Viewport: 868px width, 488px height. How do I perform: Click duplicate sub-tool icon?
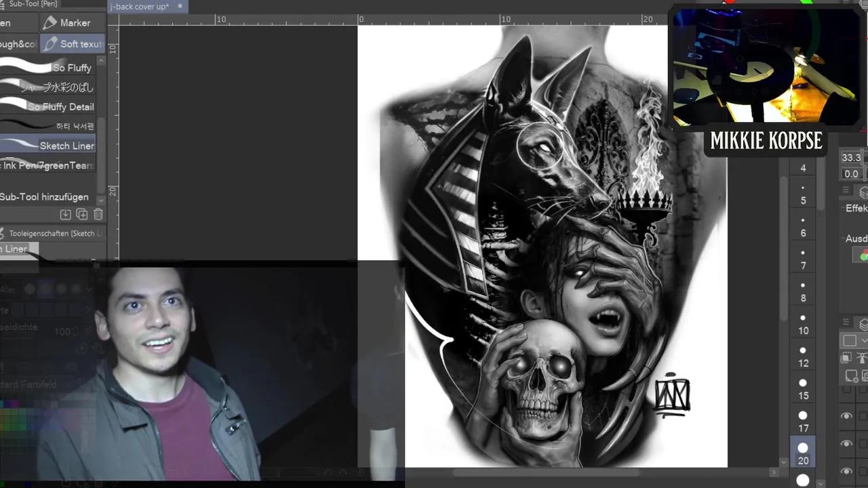click(82, 214)
